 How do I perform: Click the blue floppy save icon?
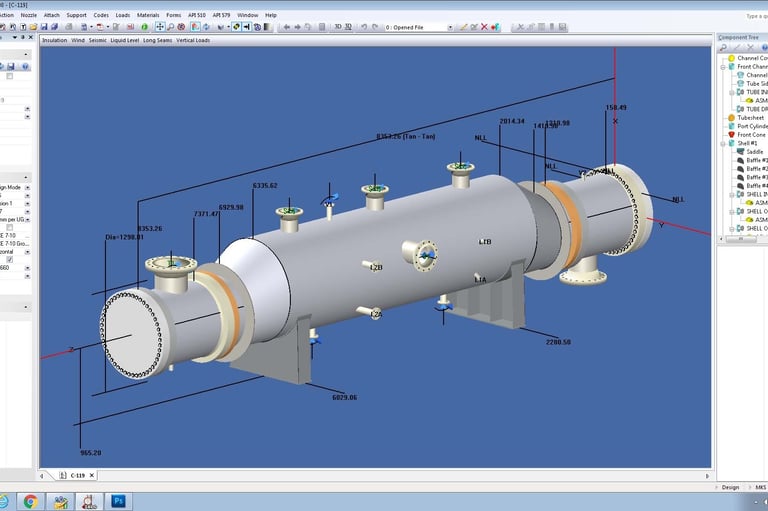pyautogui.click(x=44, y=27)
